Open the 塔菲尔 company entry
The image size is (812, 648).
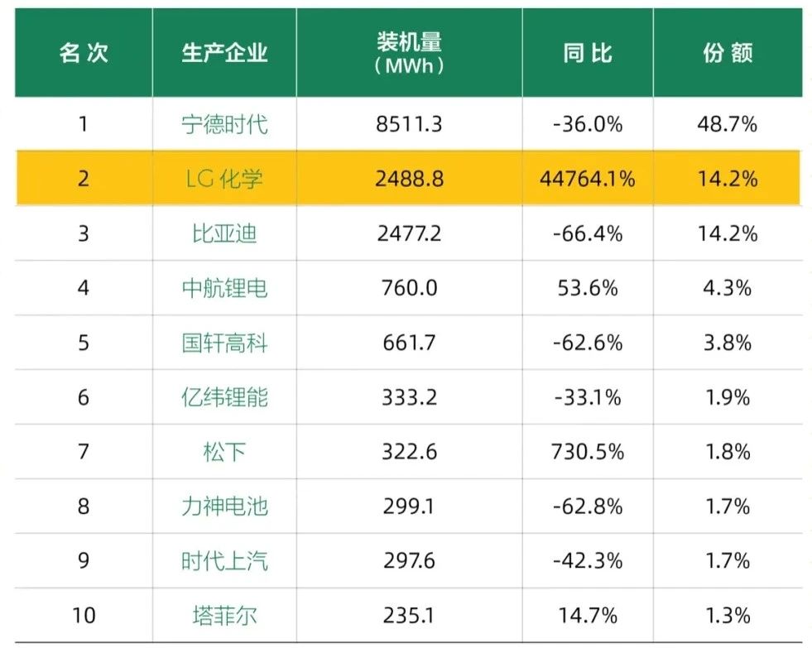click(x=224, y=616)
